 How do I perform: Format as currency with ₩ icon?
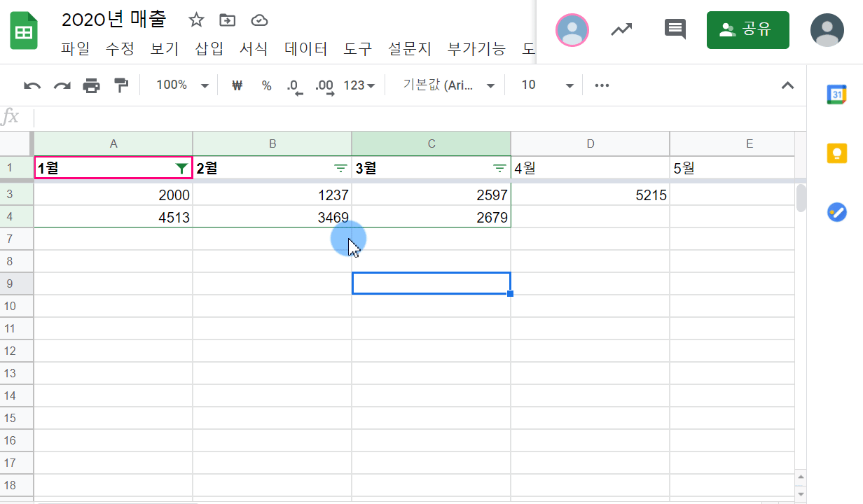click(x=237, y=85)
